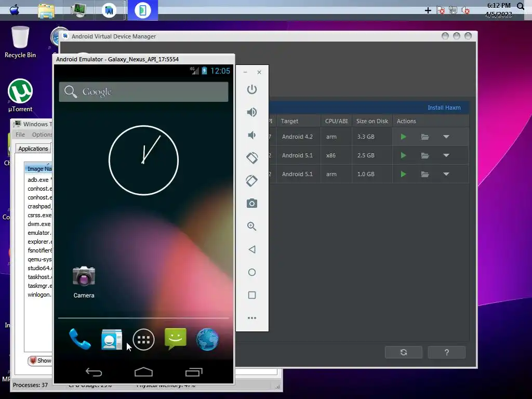Click the emulator toolbar Back triangle
Image resolution: width=532 pixels, height=399 pixels.
pyautogui.click(x=252, y=249)
